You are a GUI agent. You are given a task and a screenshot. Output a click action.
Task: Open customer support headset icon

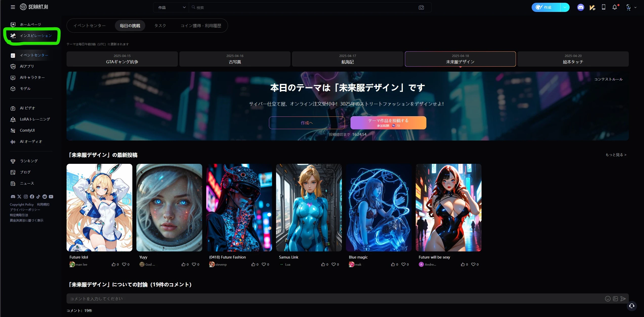point(632,306)
